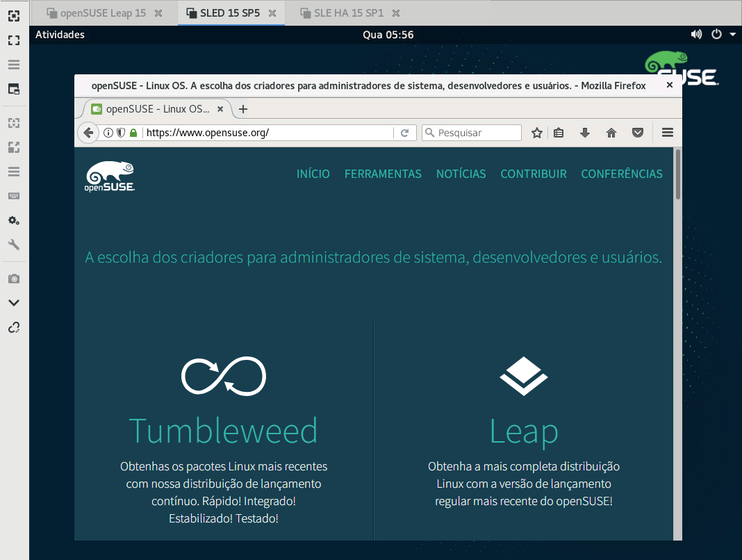This screenshot has width=742, height=560.
Task: Open the FERRAMENTAS navigation link
Action: (383, 174)
